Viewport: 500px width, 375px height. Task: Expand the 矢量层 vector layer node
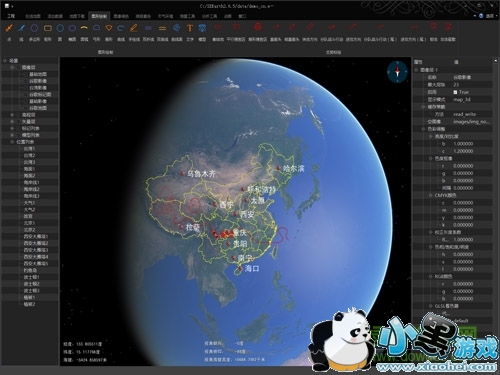(12, 122)
